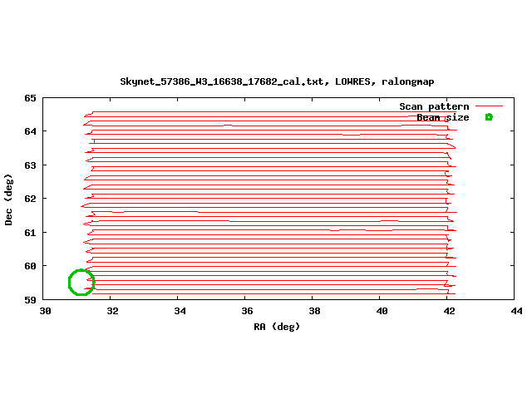Screen dimensions: 532x399
Task: Click the 'RA (deg)' axis label
Action: (277, 327)
